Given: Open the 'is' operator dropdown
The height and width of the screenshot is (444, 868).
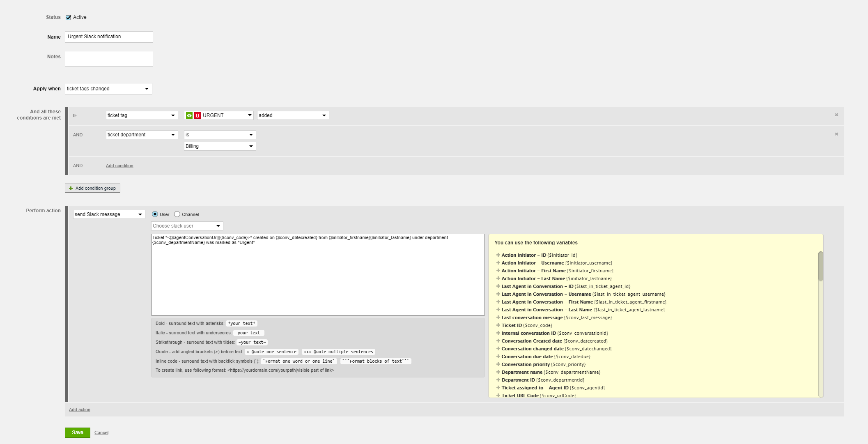Looking at the screenshot, I should [x=220, y=135].
